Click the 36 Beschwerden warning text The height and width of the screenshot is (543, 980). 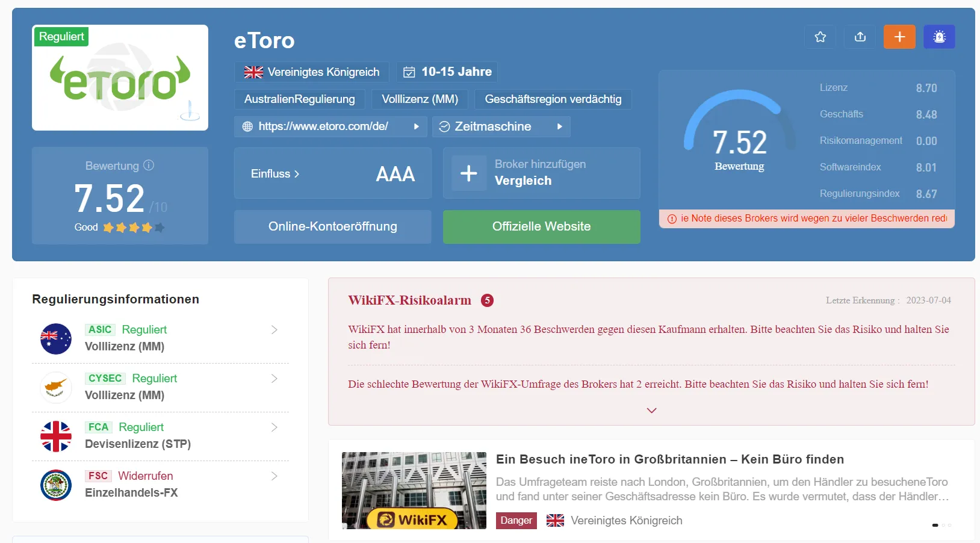pyautogui.click(x=648, y=337)
